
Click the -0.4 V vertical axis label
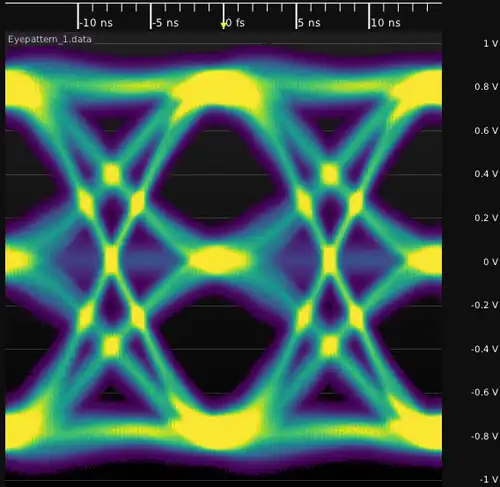[x=485, y=349]
